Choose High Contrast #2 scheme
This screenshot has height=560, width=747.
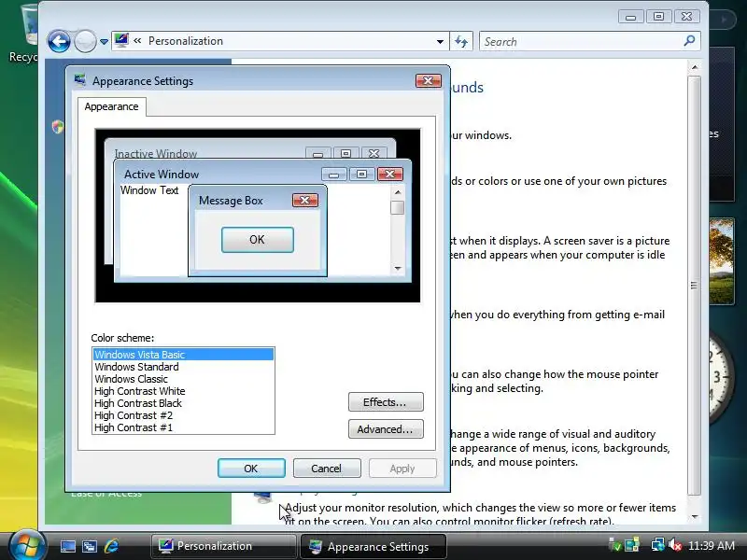pyautogui.click(x=183, y=415)
